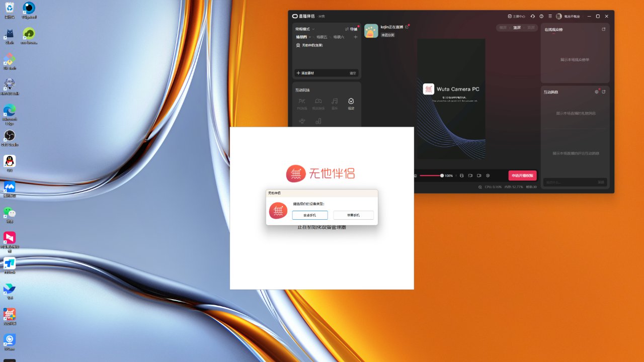Open the Clash cat desktop icon
This screenshot has height=362, width=644.
coord(10,36)
